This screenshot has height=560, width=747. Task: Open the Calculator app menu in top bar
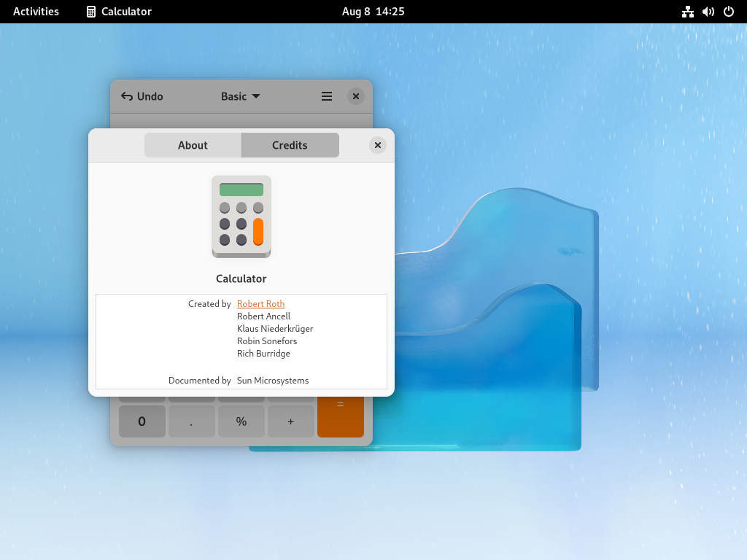pyautogui.click(x=119, y=12)
